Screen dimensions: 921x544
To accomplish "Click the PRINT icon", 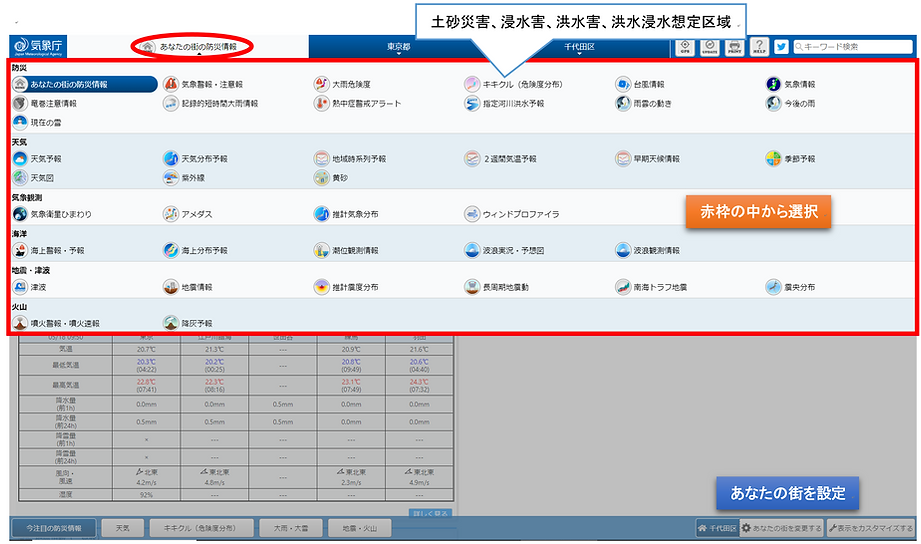I will pyautogui.click(x=734, y=47).
